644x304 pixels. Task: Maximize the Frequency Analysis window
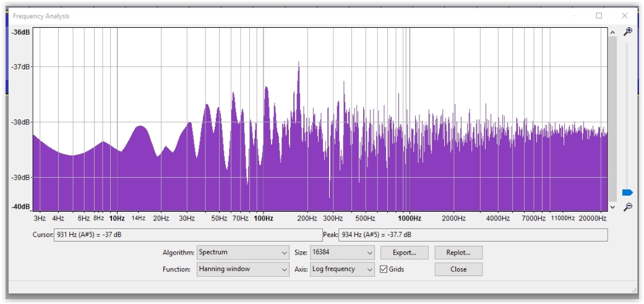coord(599,15)
